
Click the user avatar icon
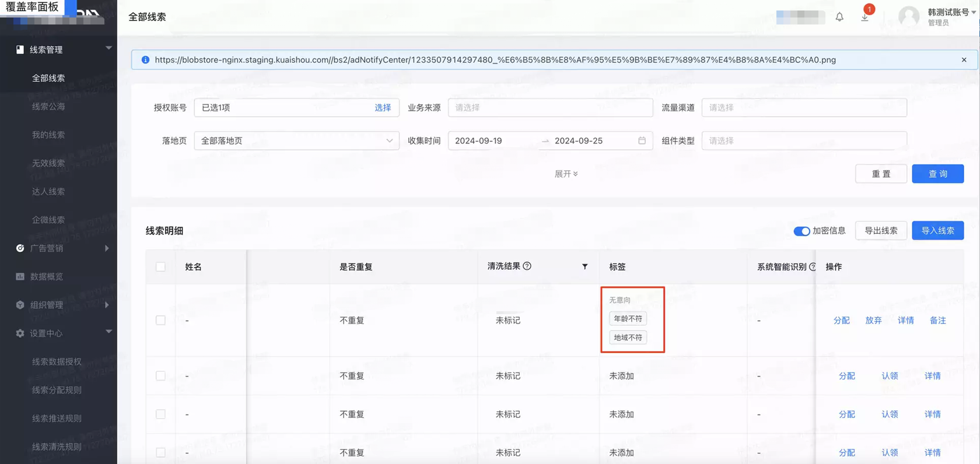pyautogui.click(x=908, y=17)
